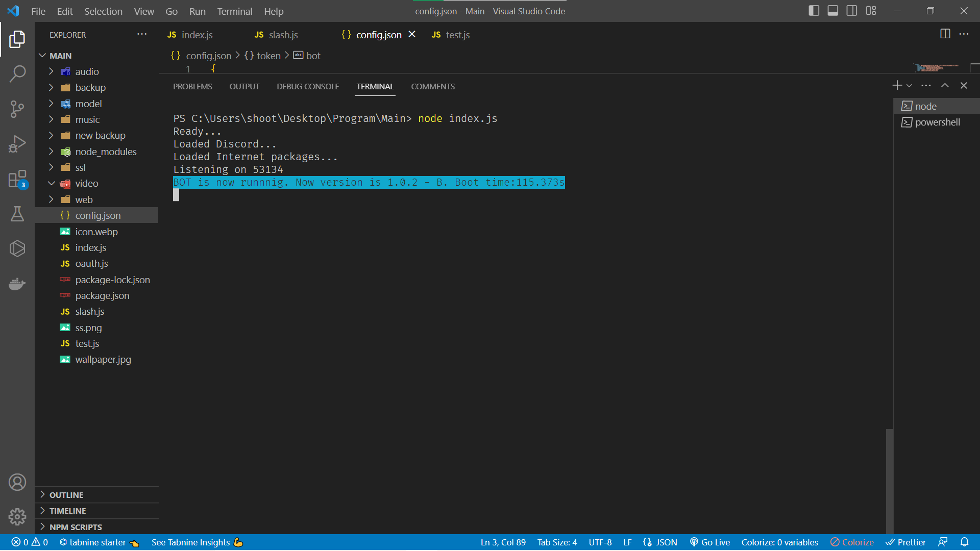
Task: Open the Source Control view
Action: tap(17, 109)
